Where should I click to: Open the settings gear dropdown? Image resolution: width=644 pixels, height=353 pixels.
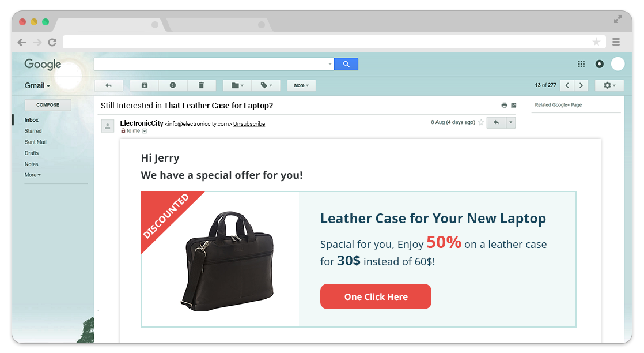coord(609,85)
